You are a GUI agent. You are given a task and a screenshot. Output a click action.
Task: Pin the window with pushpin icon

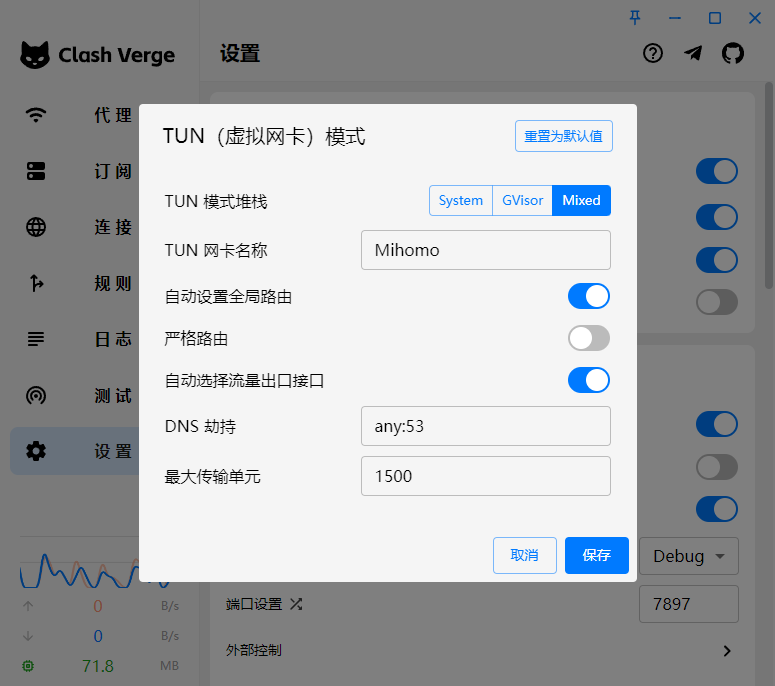(x=635, y=17)
